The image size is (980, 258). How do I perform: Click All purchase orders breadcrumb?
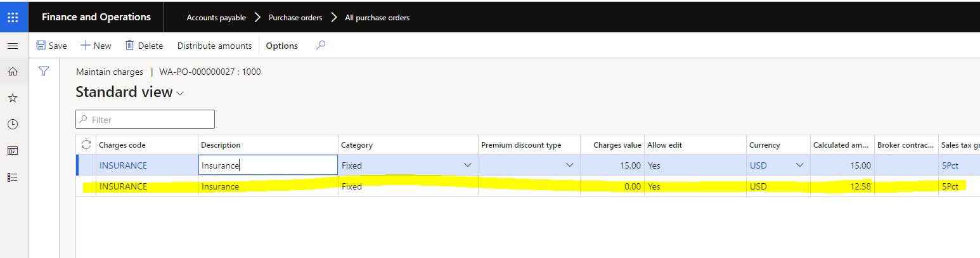coord(377,18)
